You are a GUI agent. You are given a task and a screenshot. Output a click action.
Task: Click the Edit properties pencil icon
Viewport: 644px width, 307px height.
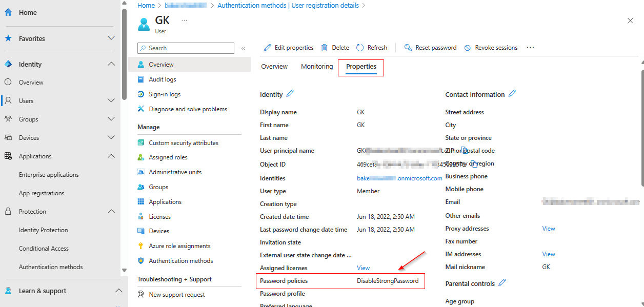[267, 47]
